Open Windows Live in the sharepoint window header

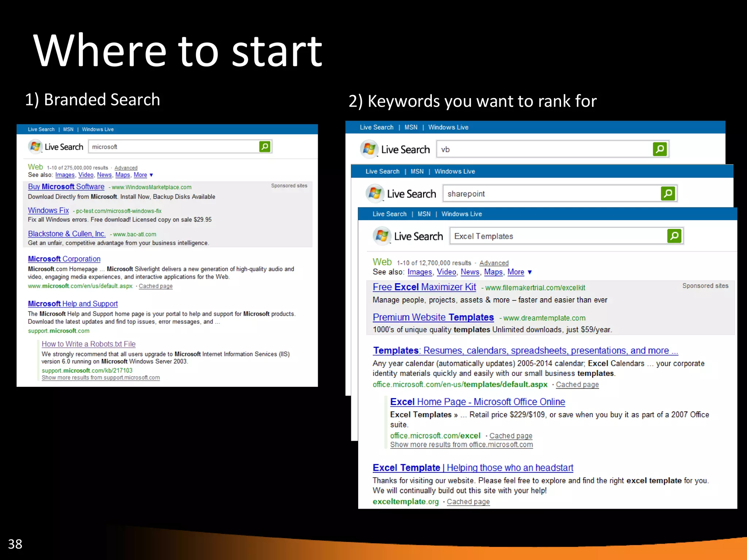point(455,171)
